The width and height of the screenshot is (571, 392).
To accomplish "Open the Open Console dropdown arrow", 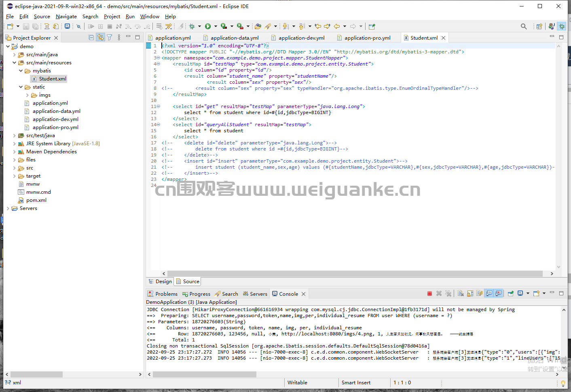I will click(x=544, y=294).
